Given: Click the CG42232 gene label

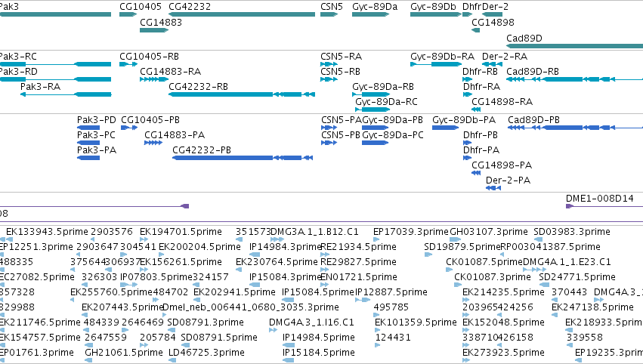Looking at the screenshot, I should [x=190, y=7].
